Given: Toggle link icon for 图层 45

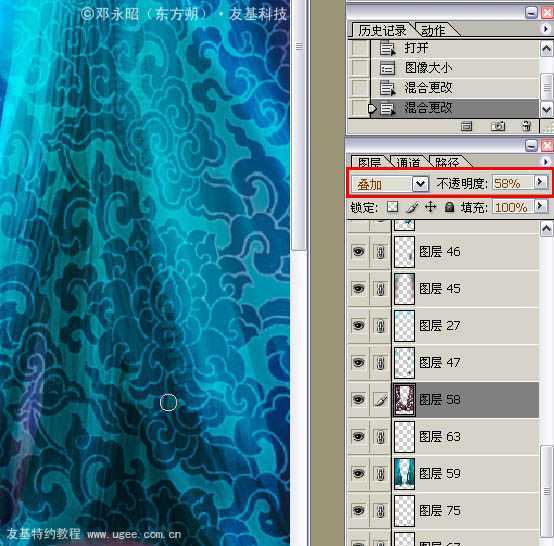Looking at the screenshot, I should tap(380, 289).
